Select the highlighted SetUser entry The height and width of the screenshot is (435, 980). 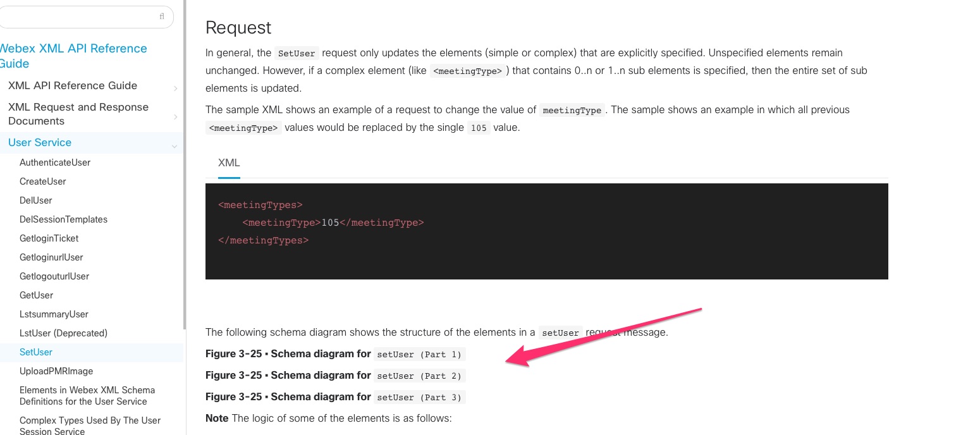(36, 352)
